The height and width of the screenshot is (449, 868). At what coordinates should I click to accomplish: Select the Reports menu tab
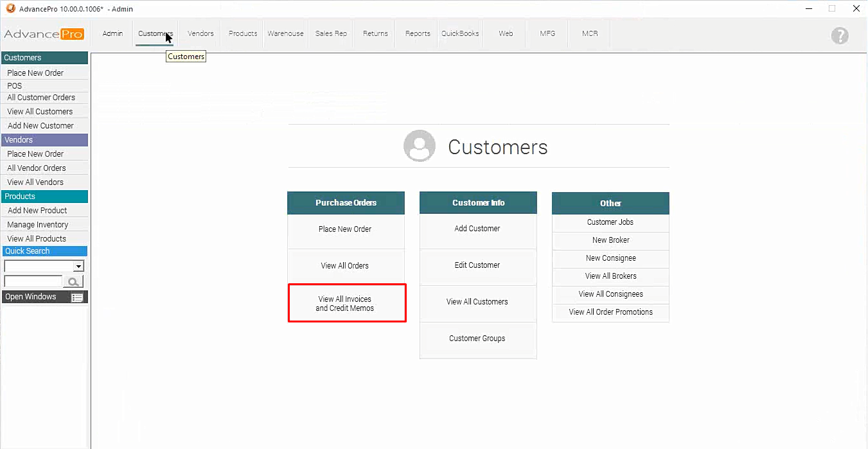pyautogui.click(x=418, y=33)
